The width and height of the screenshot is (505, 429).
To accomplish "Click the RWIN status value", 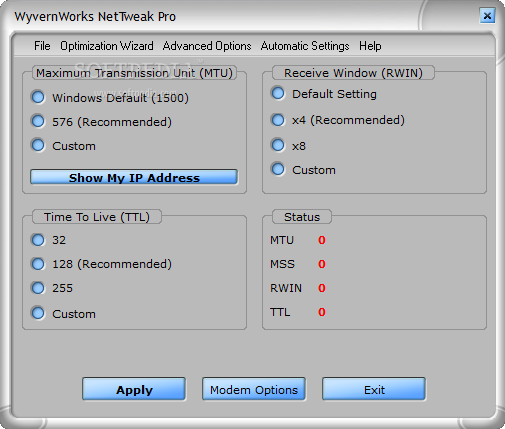I will click(x=322, y=288).
